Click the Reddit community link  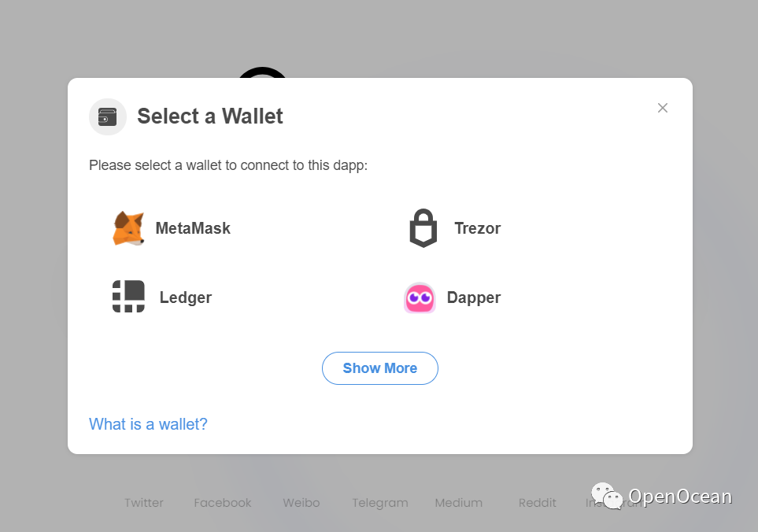tap(537, 502)
